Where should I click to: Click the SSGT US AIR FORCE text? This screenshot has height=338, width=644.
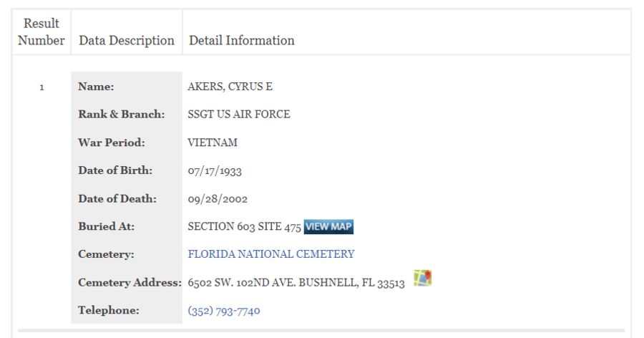pos(239,114)
